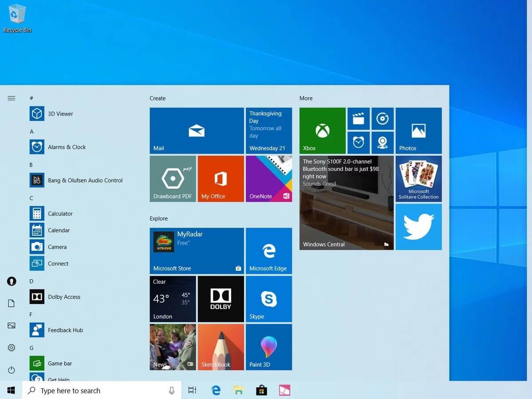
Task: Launch Microsoft Edge tile
Action: (269, 251)
